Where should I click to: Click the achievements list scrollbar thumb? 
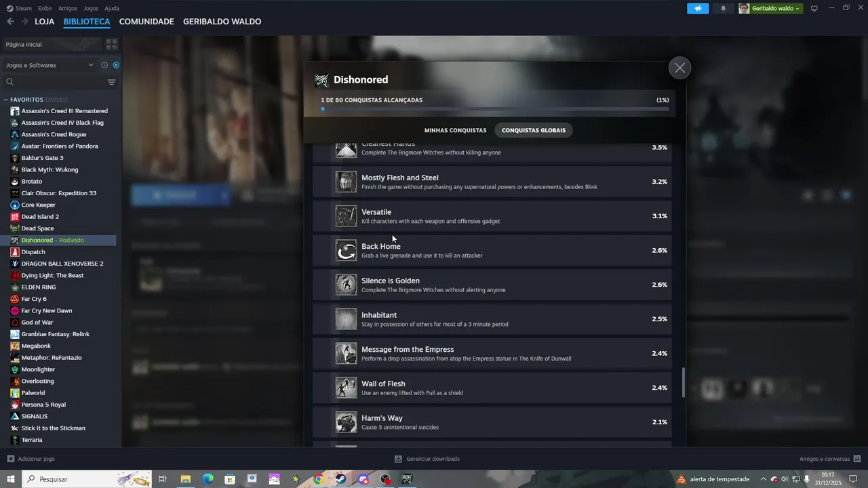pyautogui.click(x=684, y=383)
